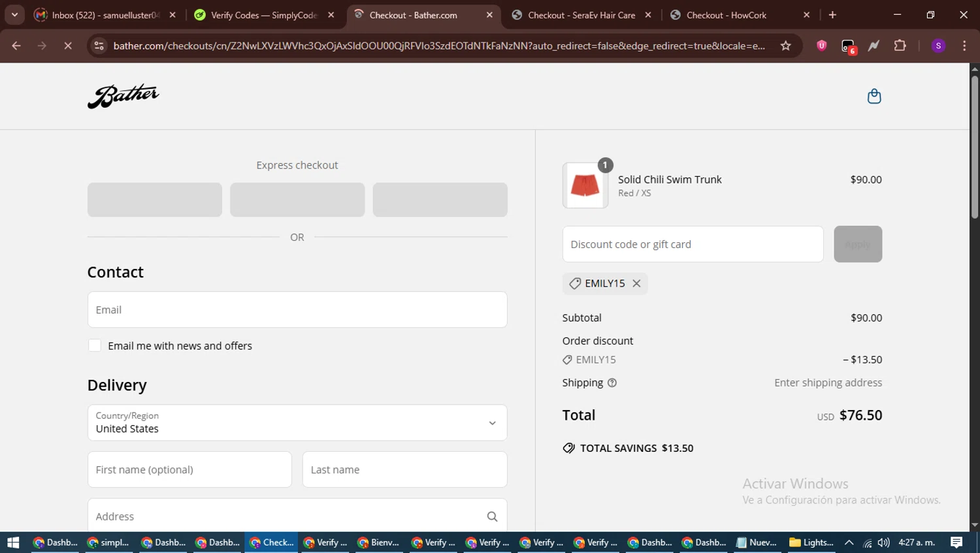
Task: Switch to the Checkout - HowCork tab
Action: pyautogui.click(x=740, y=14)
